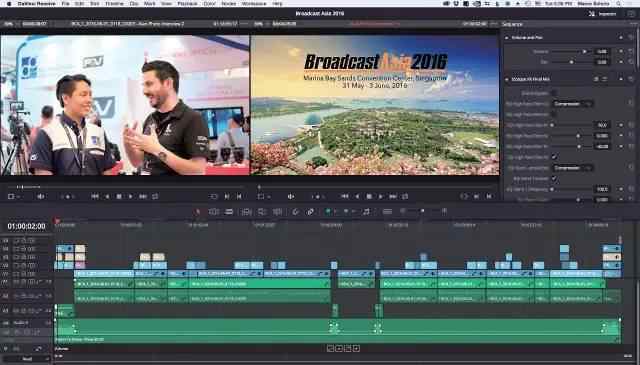Go to timeline start in timeline viewer

coord(345,197)
